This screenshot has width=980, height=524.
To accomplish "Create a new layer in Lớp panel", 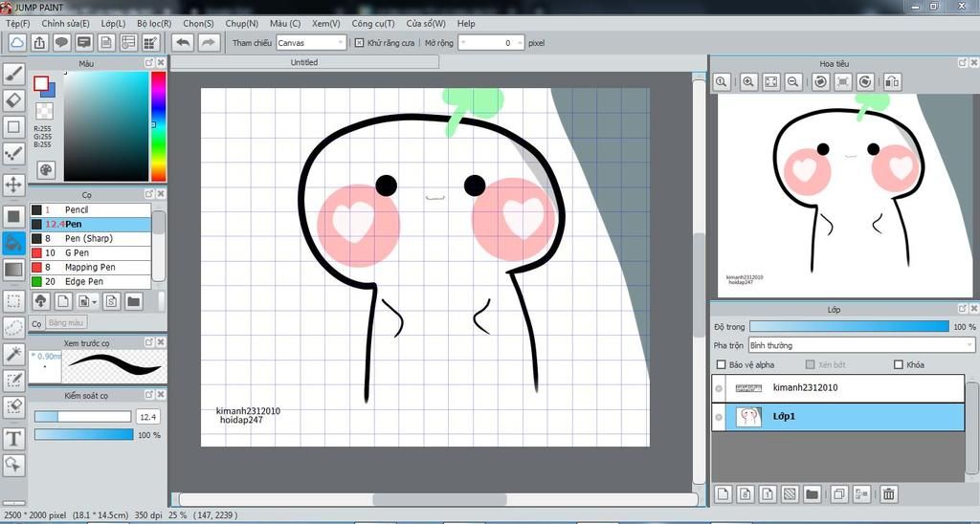I will click(724, 494).
